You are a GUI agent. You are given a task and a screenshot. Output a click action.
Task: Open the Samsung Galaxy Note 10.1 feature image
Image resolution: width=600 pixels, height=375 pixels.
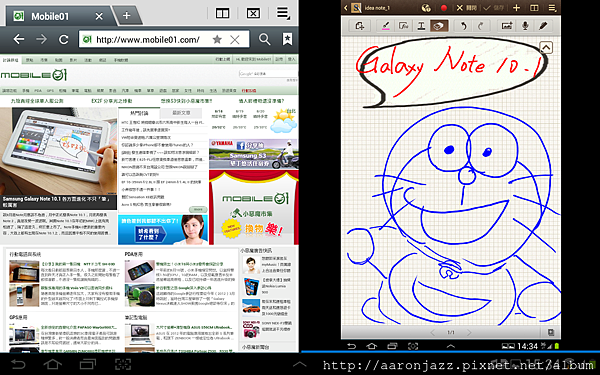58,151
